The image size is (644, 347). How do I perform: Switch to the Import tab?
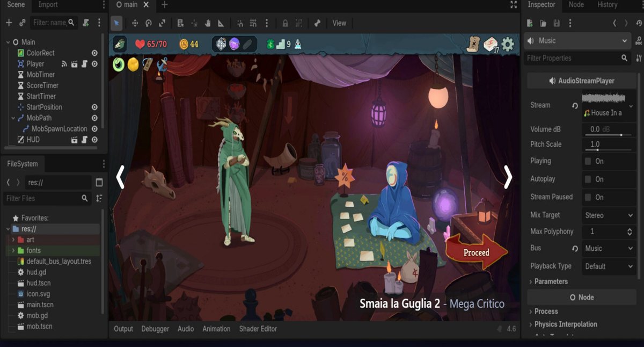[x=48, y=5]
